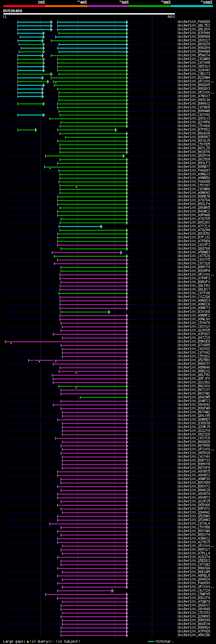Select the long purple bar for UniRef100_B9RUE8

(66, 342)
